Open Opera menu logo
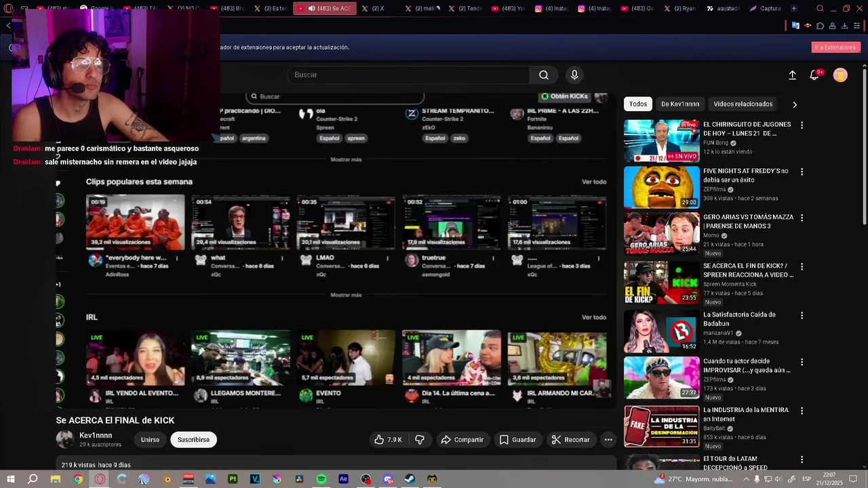 pos(8,9)
